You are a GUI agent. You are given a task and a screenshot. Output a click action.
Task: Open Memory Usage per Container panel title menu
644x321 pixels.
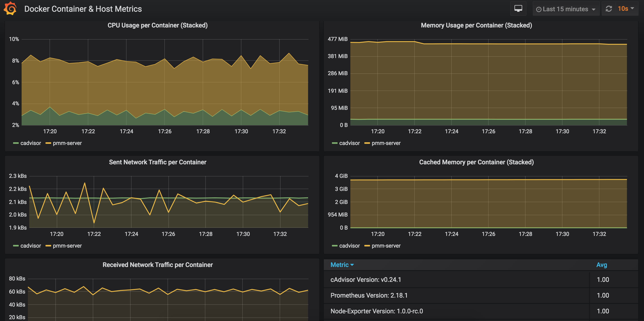tap(476, 25)
